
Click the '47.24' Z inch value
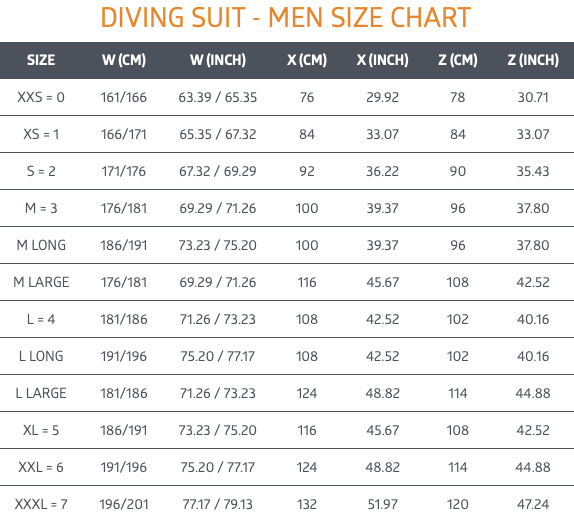[533, 504]
